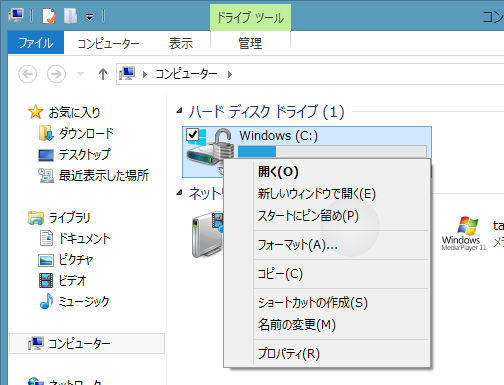Viewport: 504px width, 385px height.
Task: Click the network media device icon
Action: 207,234
